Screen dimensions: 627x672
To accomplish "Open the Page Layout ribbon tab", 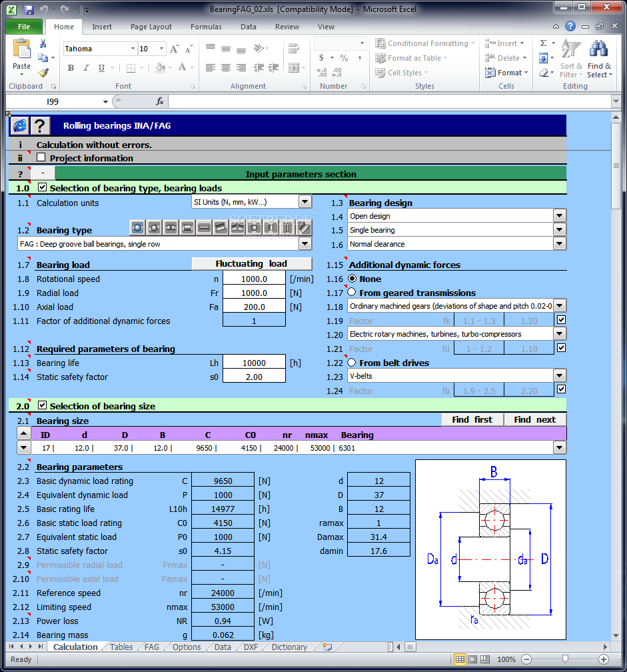I will [151, 27].
